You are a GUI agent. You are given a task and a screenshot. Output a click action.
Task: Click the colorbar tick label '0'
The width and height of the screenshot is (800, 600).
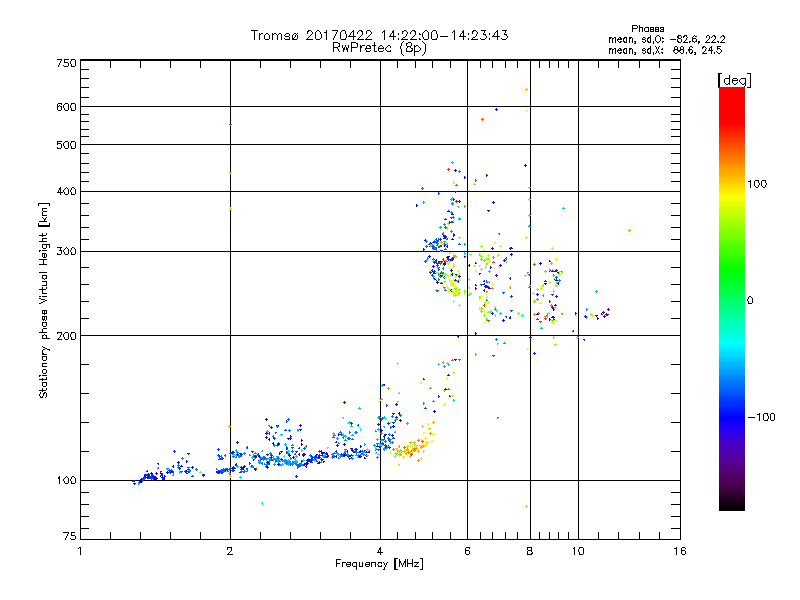[x=750, y=301]
